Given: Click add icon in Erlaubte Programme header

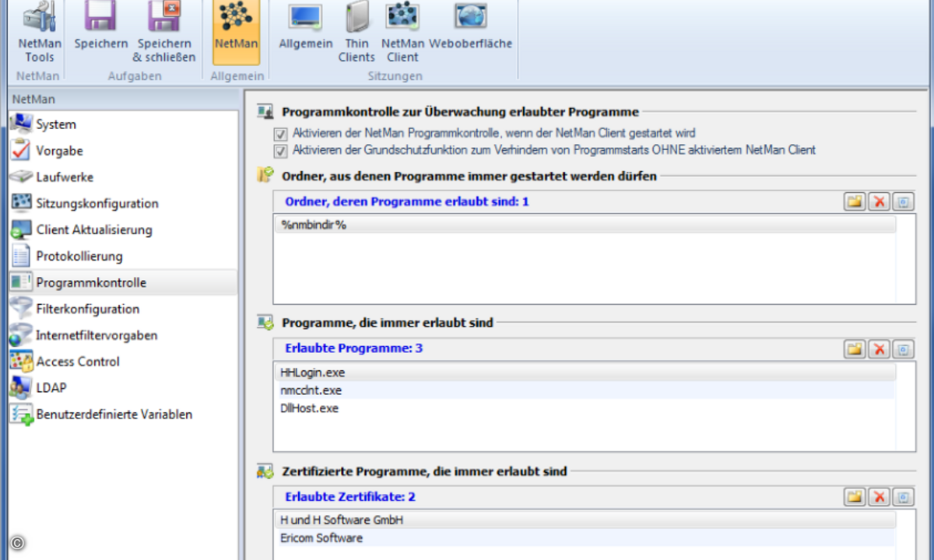Looking at the screenshot, I should tap(855, 349).
